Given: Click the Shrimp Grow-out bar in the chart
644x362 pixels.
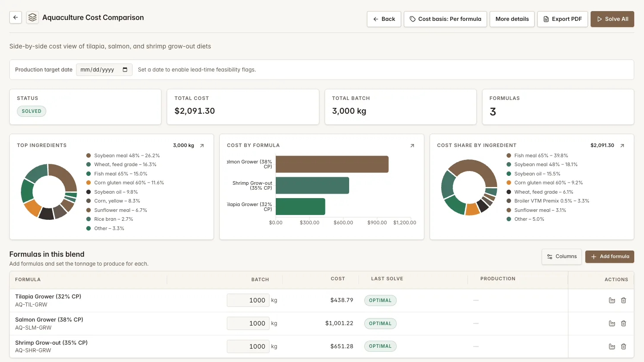Looking at the screenshot, I should 312,185.
